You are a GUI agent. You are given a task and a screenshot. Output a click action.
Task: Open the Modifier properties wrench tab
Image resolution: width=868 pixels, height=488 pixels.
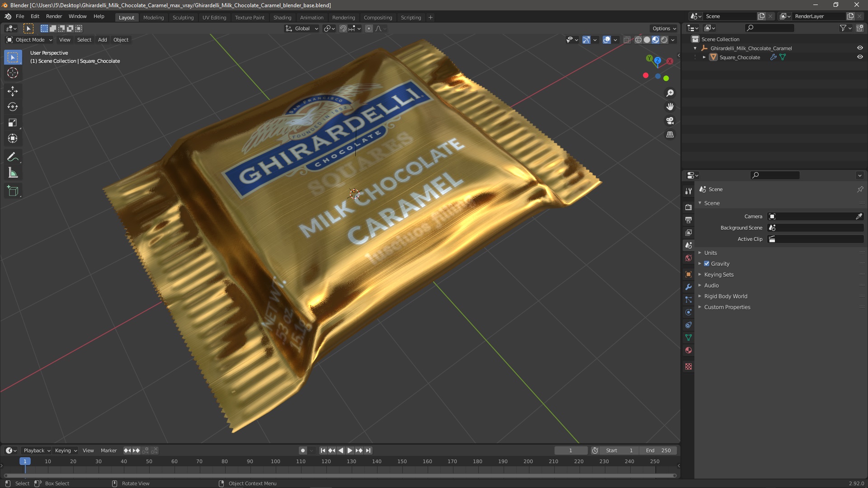(x=689, y=287)
